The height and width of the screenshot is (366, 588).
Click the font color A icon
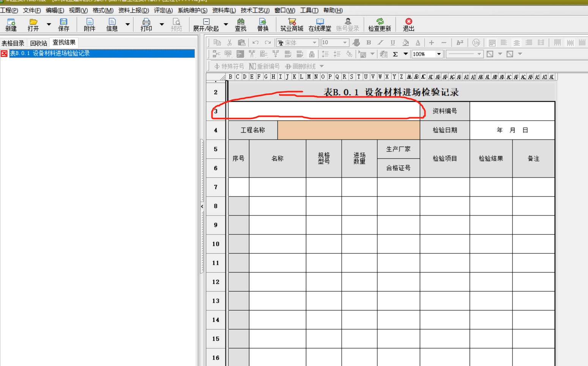click(x=418, y=42)
